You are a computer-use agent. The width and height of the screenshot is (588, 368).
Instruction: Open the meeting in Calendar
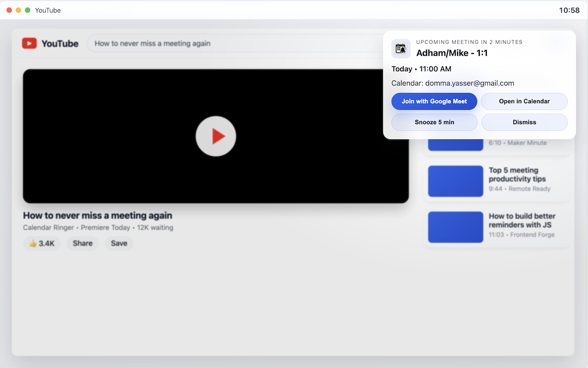click(x=524, y=101)
